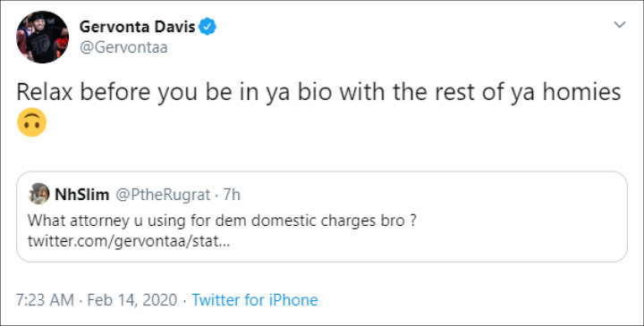Click the 7h quoted tweet timestamp
The height and width of the screenshot is (326, 644).
[x=232, y=195]
